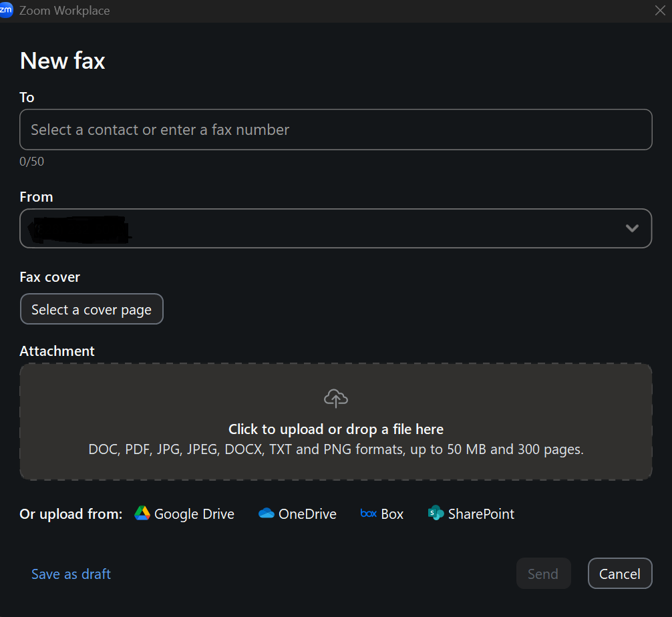
Task: Click the "New fax" heading
Action: (63, 61)
